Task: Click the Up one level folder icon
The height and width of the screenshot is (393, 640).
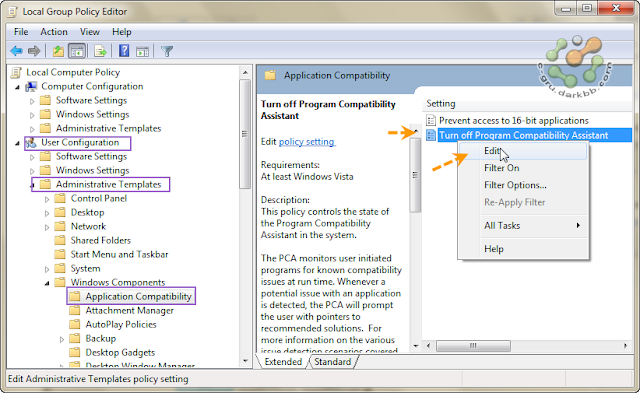Action: pyautogui.click(x=58, y=51)
